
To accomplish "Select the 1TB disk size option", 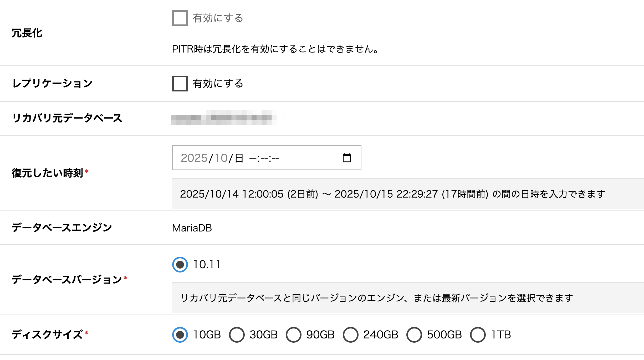I will coord(478,335).
